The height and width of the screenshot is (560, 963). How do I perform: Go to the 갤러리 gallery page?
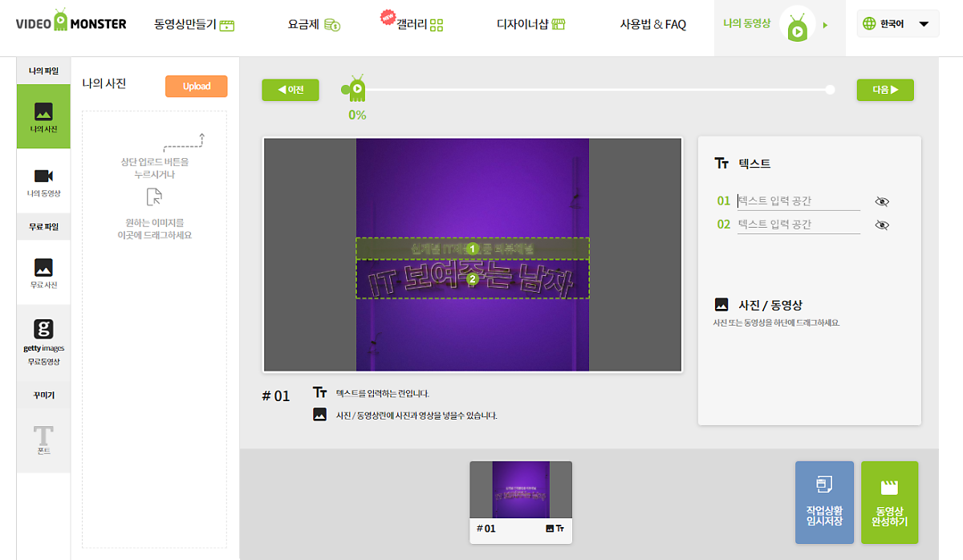[x=419, y=25]
